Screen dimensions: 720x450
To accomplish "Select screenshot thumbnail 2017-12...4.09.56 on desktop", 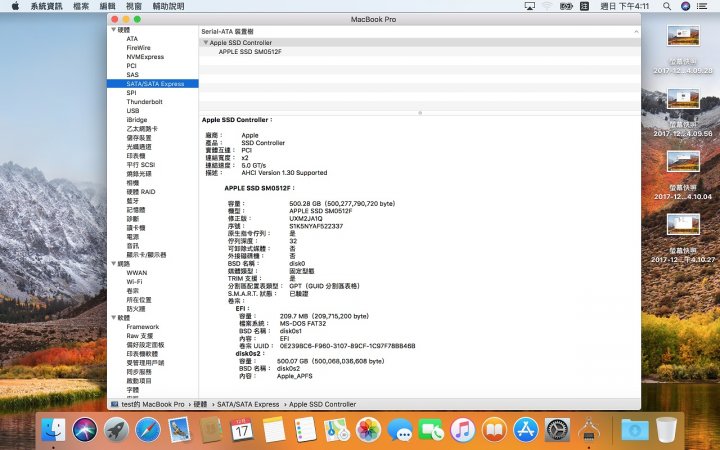I will (683, 99).
